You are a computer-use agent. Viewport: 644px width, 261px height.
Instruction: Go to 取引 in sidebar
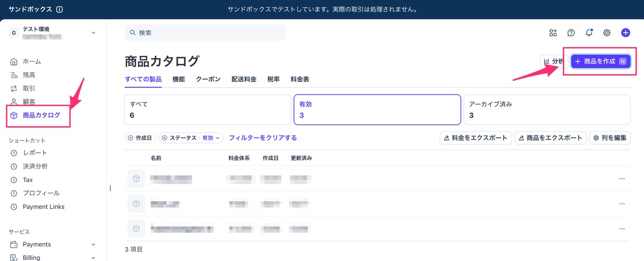(x=23, y=88)
